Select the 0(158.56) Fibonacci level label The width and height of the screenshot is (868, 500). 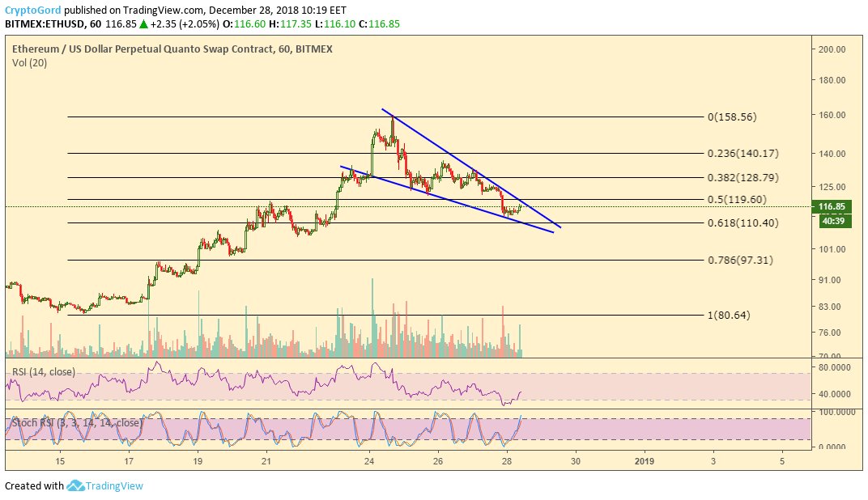[732, 117]
